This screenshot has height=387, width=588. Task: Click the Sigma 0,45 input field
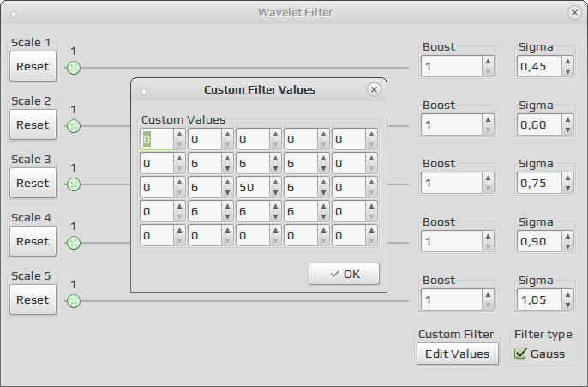(539, 66)
